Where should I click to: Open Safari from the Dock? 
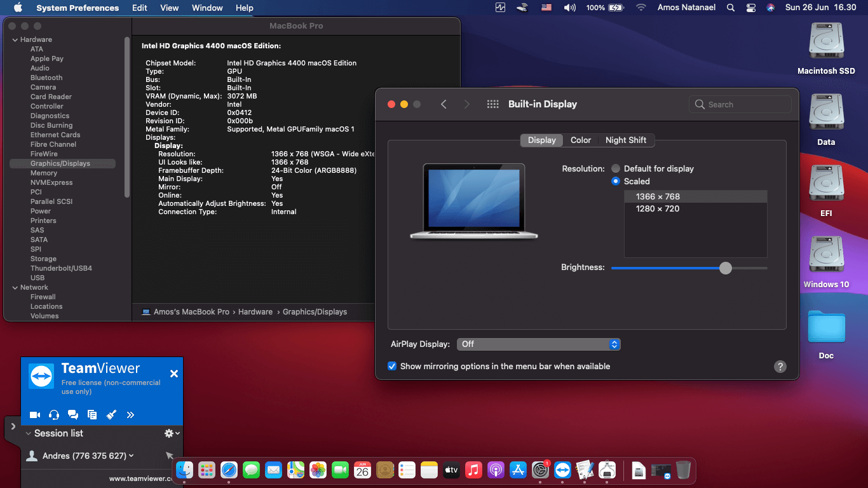pos(229,470)
